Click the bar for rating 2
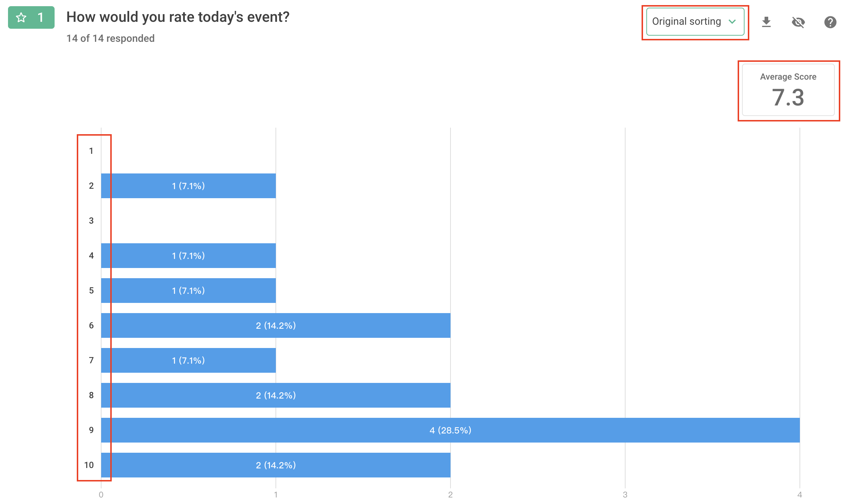 pos(188,186)
